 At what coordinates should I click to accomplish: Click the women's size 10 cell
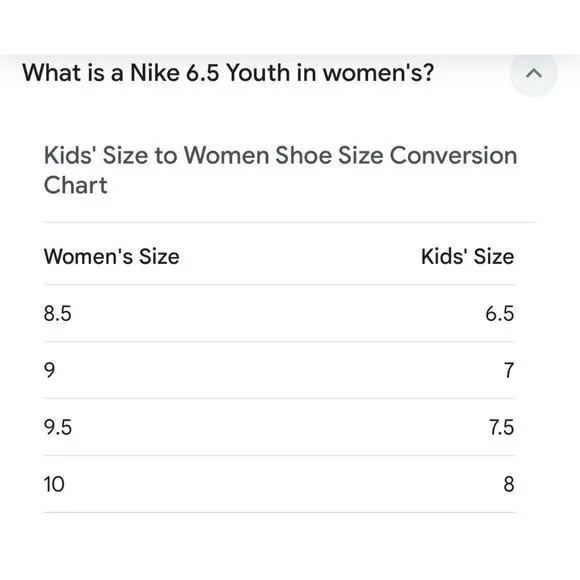(x=54, y=484)
